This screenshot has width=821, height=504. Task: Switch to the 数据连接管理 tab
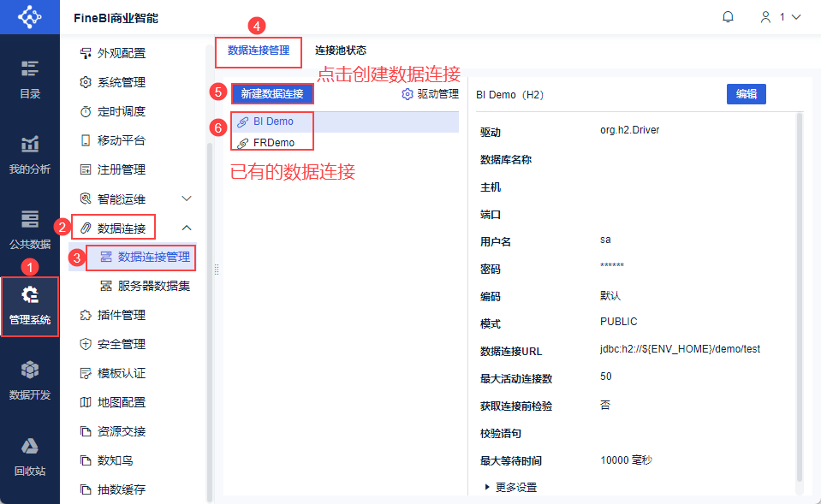[x=259, y=50]
